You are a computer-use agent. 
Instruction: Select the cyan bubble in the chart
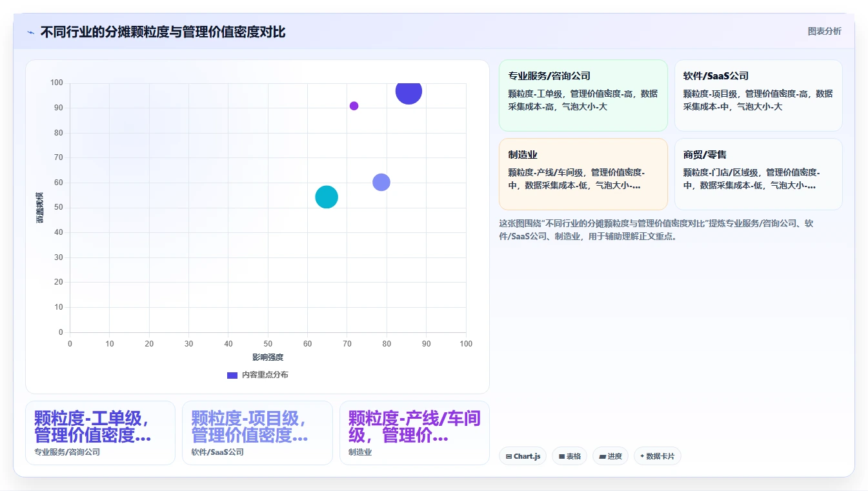click(x=327, y=197)
